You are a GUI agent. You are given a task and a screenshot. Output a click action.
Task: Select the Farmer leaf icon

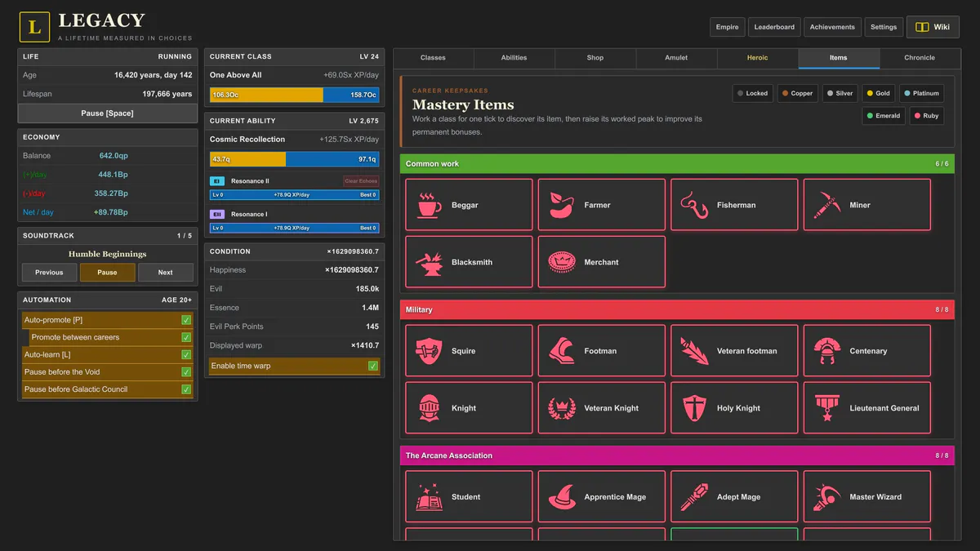[562, 205]
